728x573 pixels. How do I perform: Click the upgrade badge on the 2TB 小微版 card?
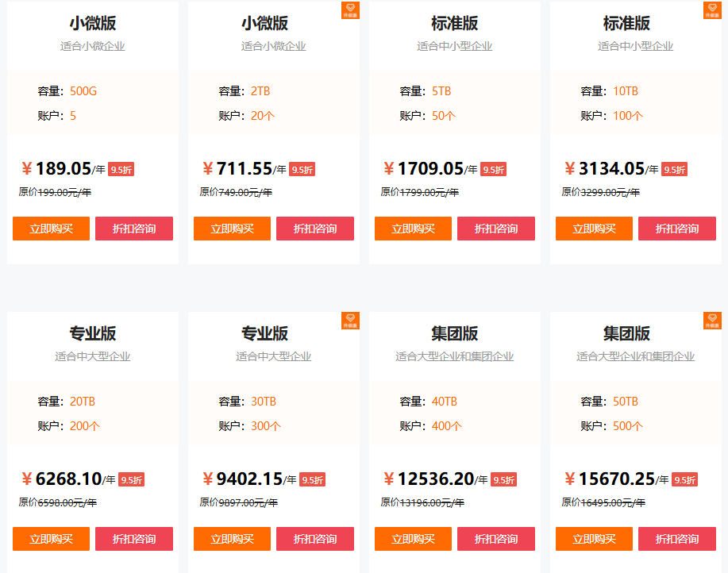tap(350, 10)
